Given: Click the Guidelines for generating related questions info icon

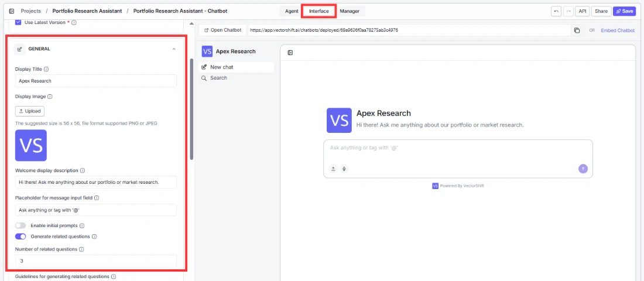Looking at the screenshot, I should point(114,277).
